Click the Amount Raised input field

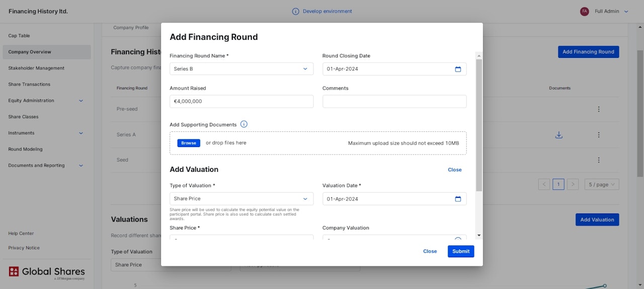242,101
